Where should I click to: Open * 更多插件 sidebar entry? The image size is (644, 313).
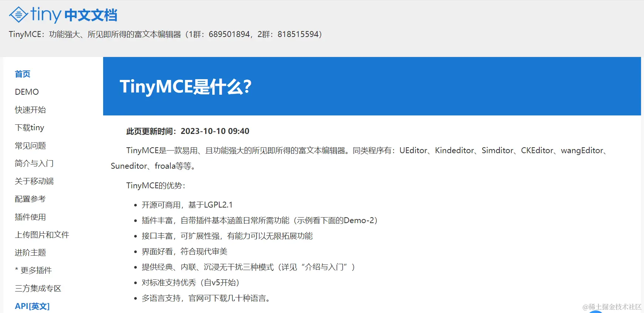(33, 270)
